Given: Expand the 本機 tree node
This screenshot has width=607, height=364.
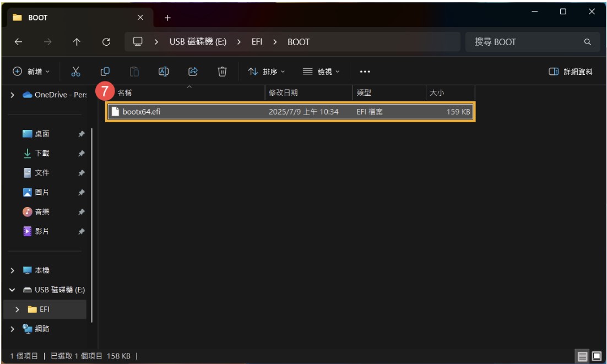Looking at the screenshot, I should tap(13, 270).
